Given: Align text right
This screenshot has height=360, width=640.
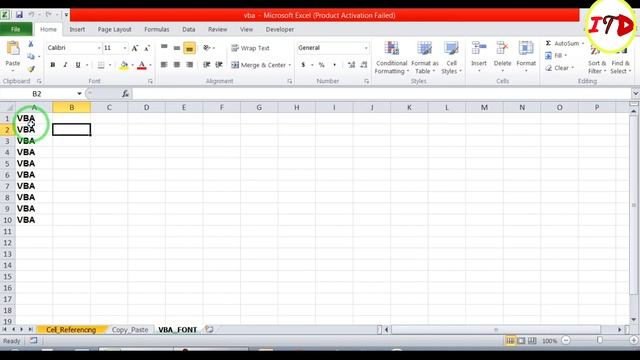Looking at the screenshot, I should pos(189,64).
